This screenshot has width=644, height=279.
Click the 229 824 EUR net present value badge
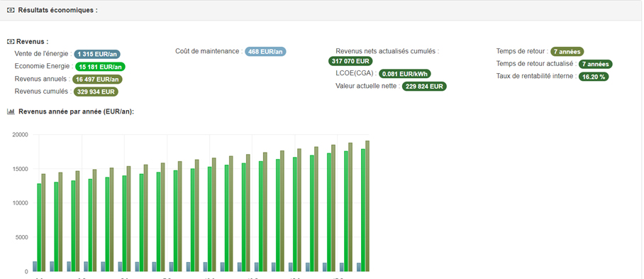click(424, 87)
